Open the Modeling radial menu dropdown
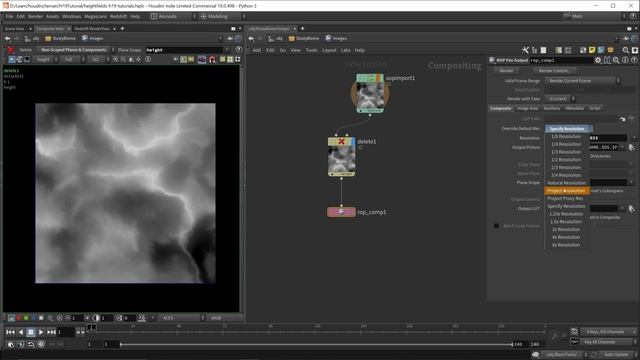The height and width of the screenshot is (360, 640). click(222, 16)
